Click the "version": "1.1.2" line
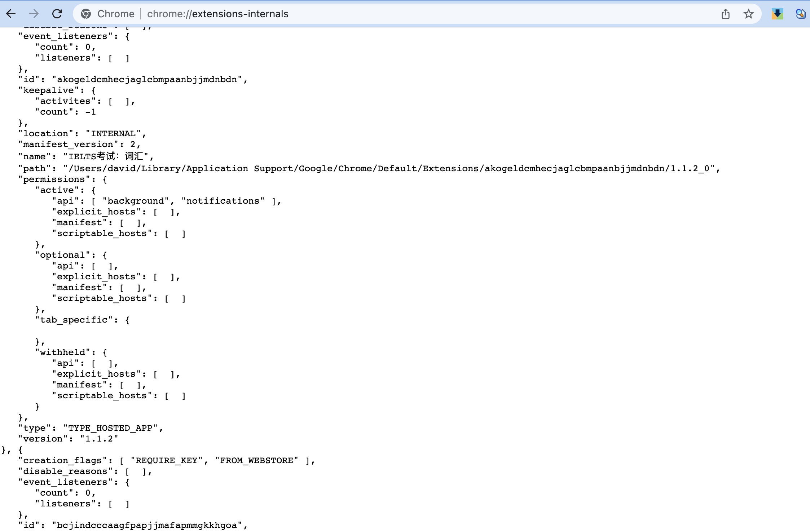Screen dimensions: 810x532 (68, 439)
